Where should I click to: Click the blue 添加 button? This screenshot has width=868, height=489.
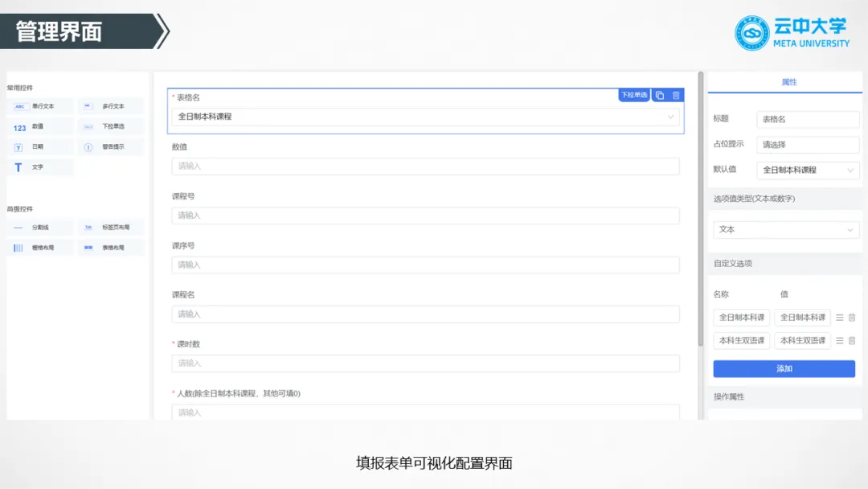coord(784,369)
